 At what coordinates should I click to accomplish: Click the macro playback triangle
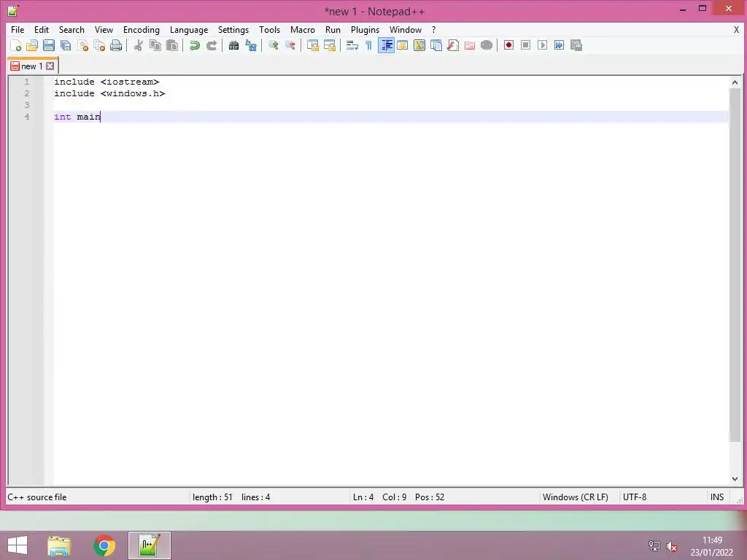(542, 45)
